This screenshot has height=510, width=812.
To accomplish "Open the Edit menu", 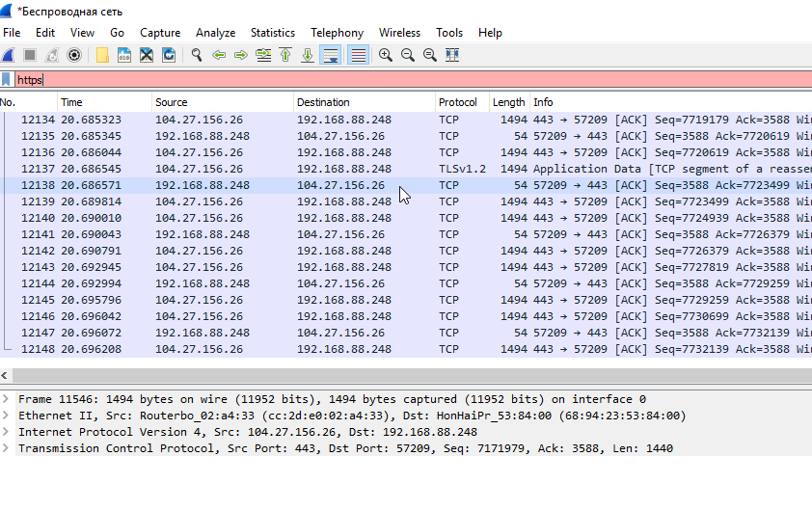I will coord(45,33).
